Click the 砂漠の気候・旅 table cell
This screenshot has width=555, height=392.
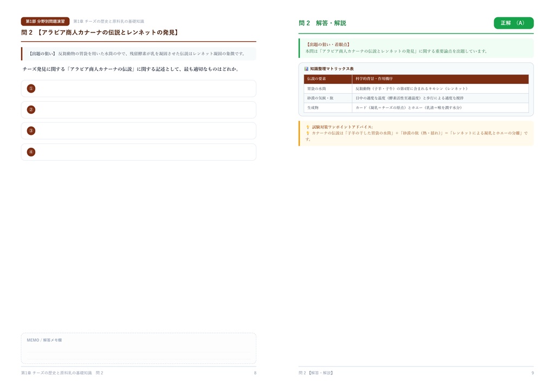click(x=328, y=98)
